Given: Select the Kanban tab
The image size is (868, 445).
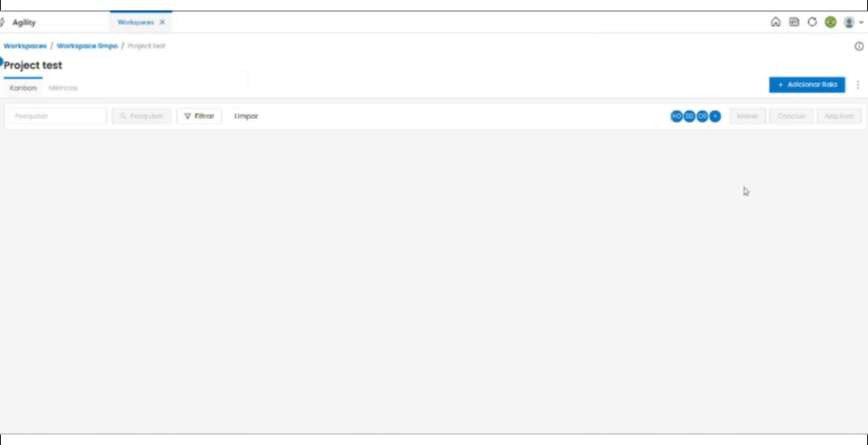Looking at the screenshot, I should 23,88.
